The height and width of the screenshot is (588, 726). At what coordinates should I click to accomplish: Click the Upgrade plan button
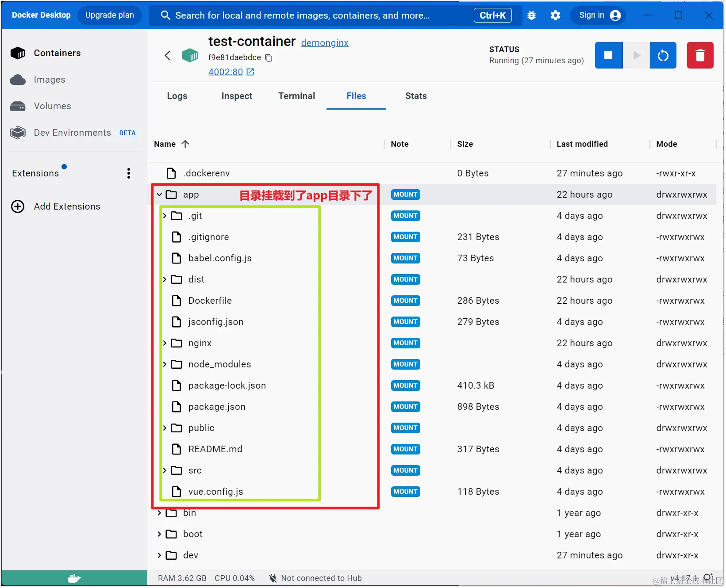(x=109, y=15)
